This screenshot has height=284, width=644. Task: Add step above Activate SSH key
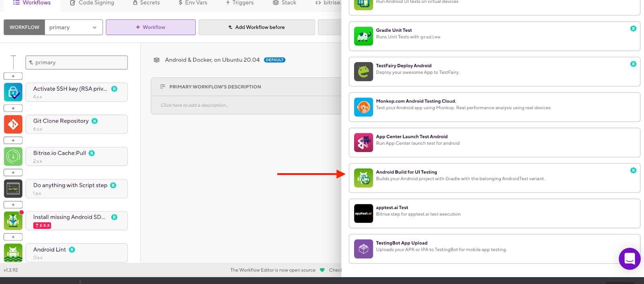[x=13, y=76]
